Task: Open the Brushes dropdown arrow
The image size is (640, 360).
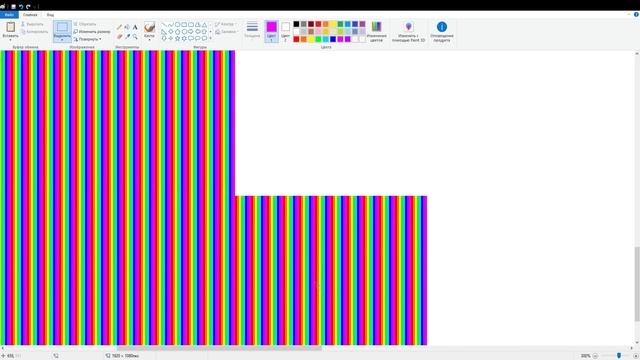Action: coord(149,40)
